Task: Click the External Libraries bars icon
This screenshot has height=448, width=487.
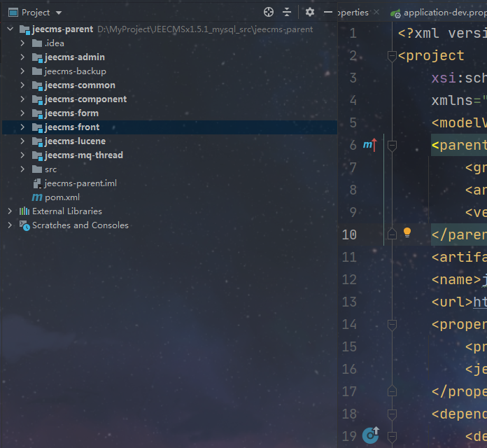Action: pos(24,211)
